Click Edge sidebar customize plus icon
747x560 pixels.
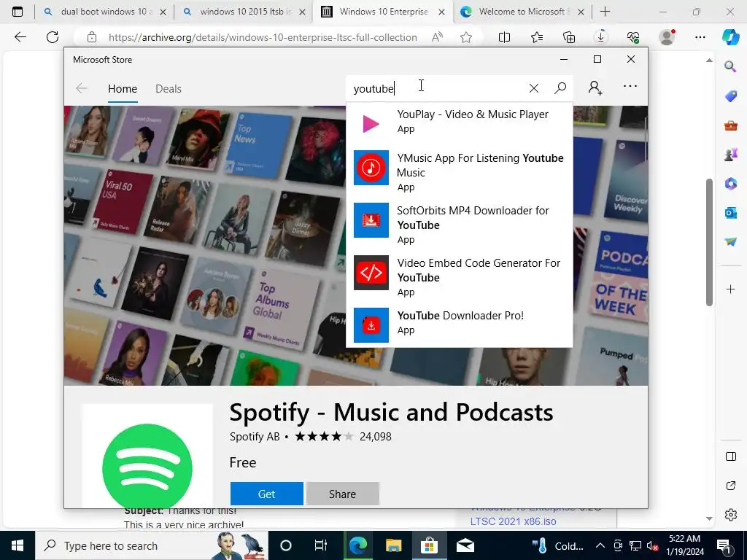[730, 289]
